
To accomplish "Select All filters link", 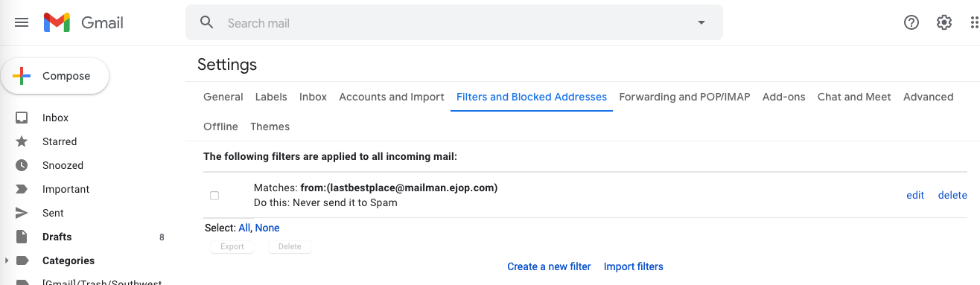I will click(x=244, y=228).
